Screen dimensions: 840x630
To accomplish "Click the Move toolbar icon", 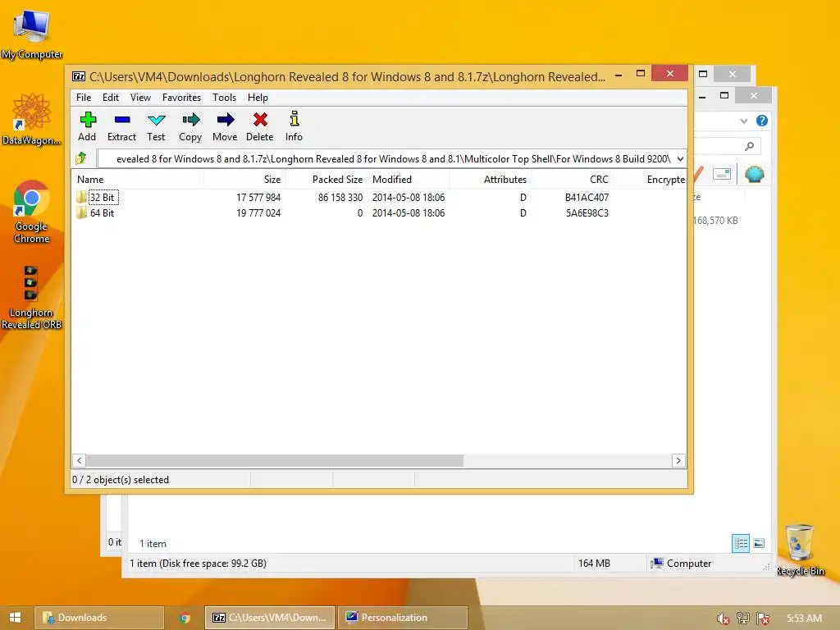I will point(226,120).
